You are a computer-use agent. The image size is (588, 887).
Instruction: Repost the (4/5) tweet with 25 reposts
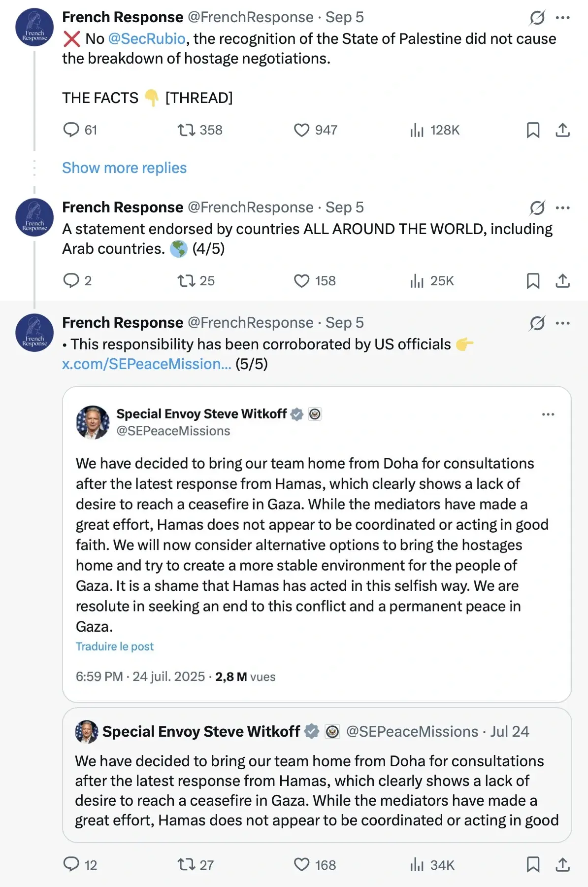pos(186,281)
